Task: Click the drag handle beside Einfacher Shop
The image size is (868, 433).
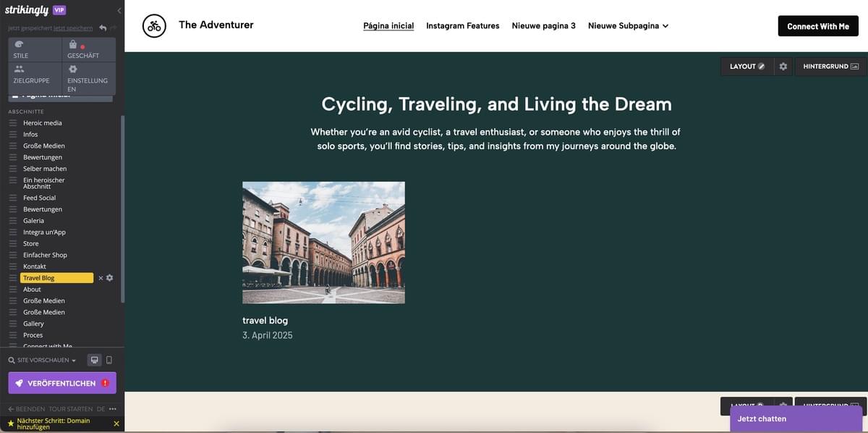Action: 13,255
